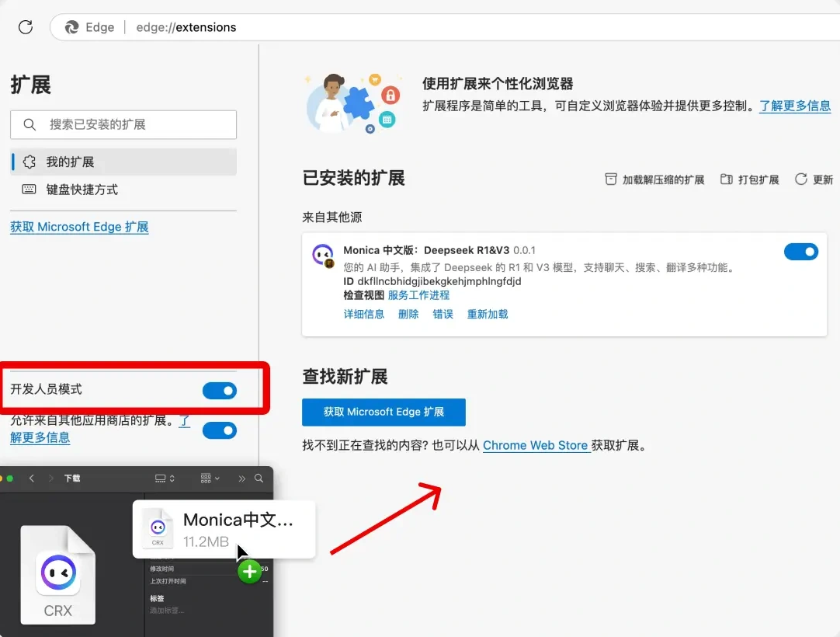Select the large CRX file in Finder

tap(58, 574)
